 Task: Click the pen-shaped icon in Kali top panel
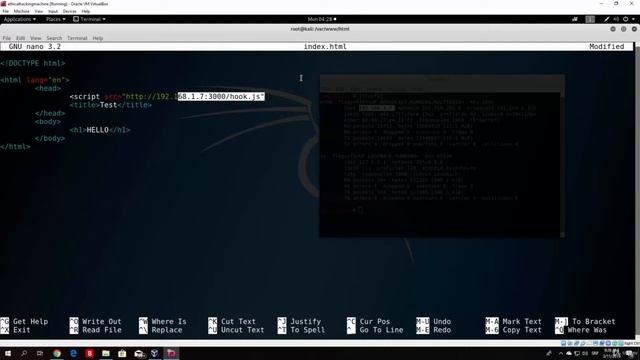click(x=607, y=19)
